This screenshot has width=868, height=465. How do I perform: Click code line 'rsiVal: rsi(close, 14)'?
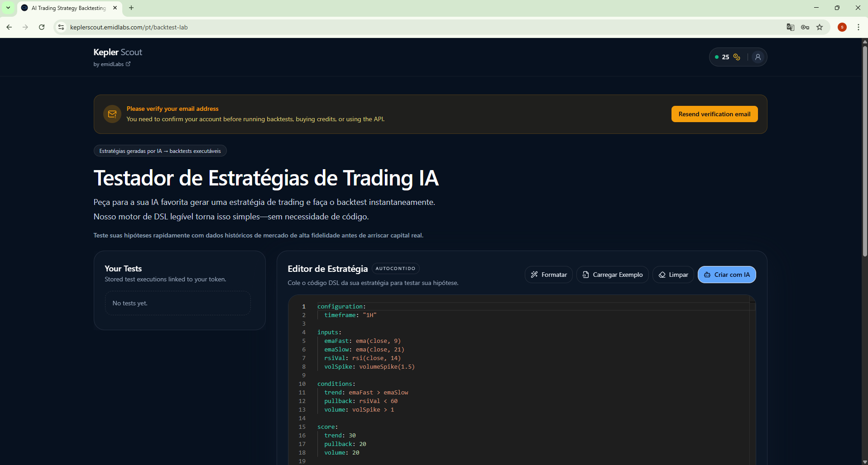point(362,358)
